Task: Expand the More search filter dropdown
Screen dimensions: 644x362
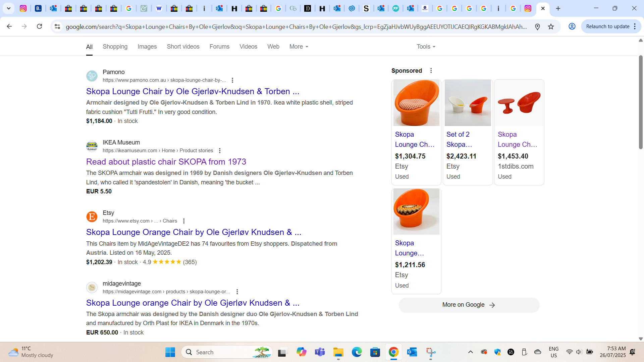Action: [299, 47]
